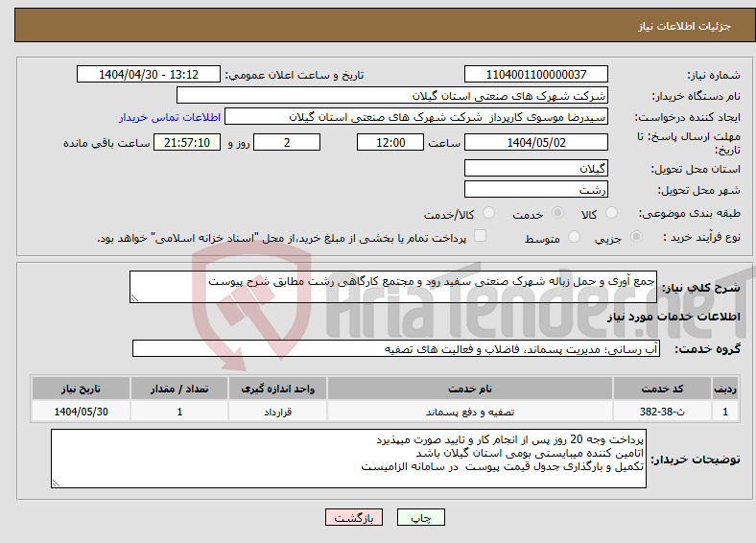The width and height of the screenshot is (756, 543).
Task: Click the نام دستگاه خریدار label
Action: tap(697, 97)
